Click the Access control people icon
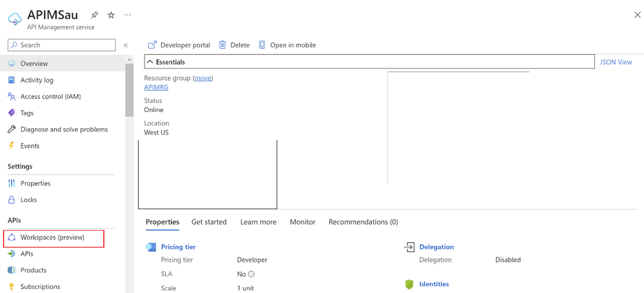Screen dimensions: 644x293 pos(12,97)
